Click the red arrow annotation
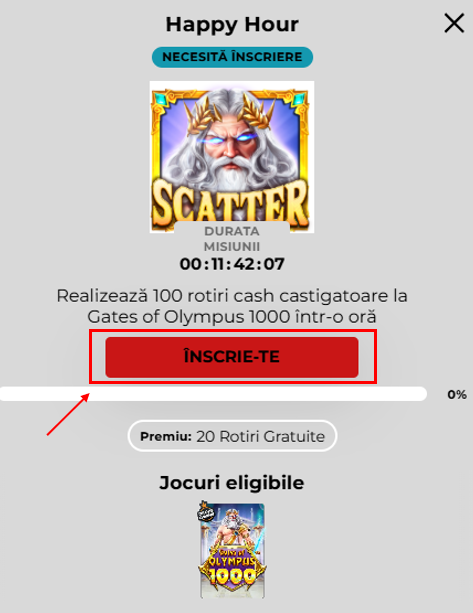Image resolution: width=473 pixels, height=613 pixels. click(68, 414)
